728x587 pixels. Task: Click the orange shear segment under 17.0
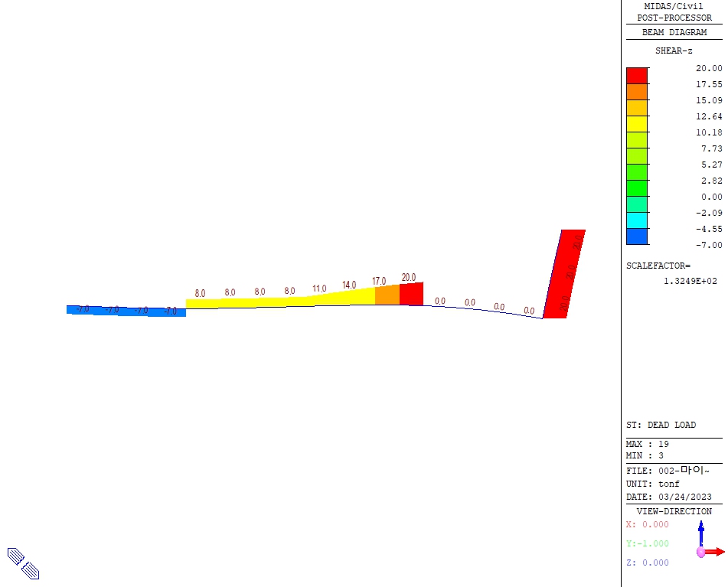(387, 295)
